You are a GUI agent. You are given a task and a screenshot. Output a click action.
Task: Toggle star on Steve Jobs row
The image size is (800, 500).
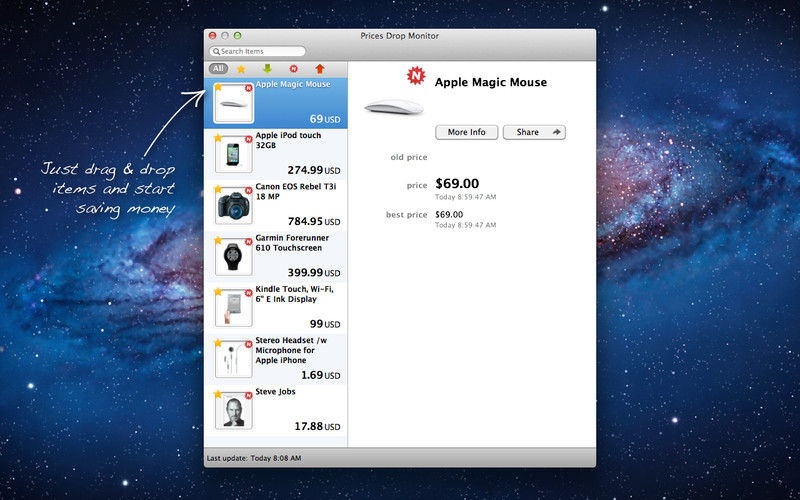218,394
